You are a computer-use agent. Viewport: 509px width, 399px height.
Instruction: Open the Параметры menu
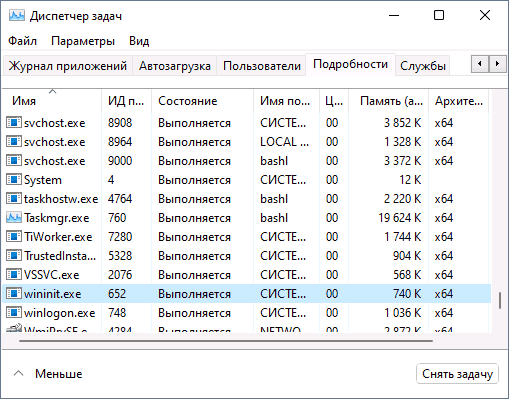pos(83,41)
